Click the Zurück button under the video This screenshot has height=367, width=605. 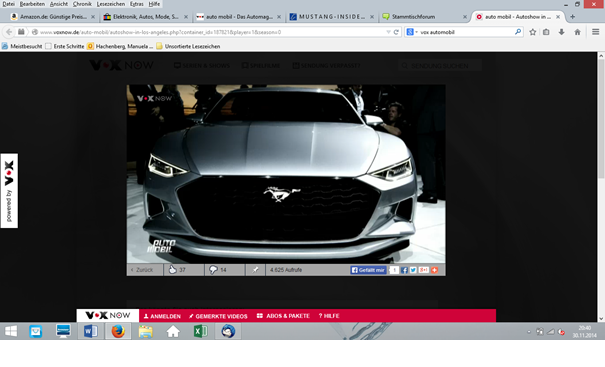tap(142, 270)
